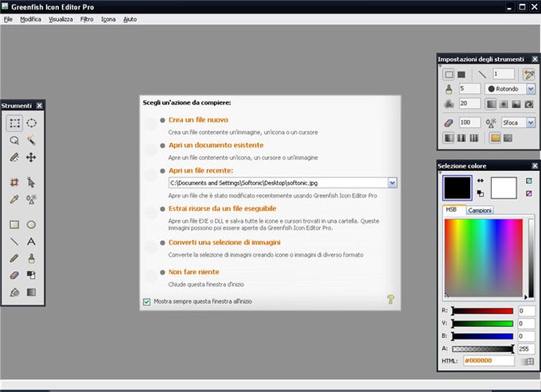Select the recolor tool
This screenshot has width=541, height=392.
pos(31,275)
